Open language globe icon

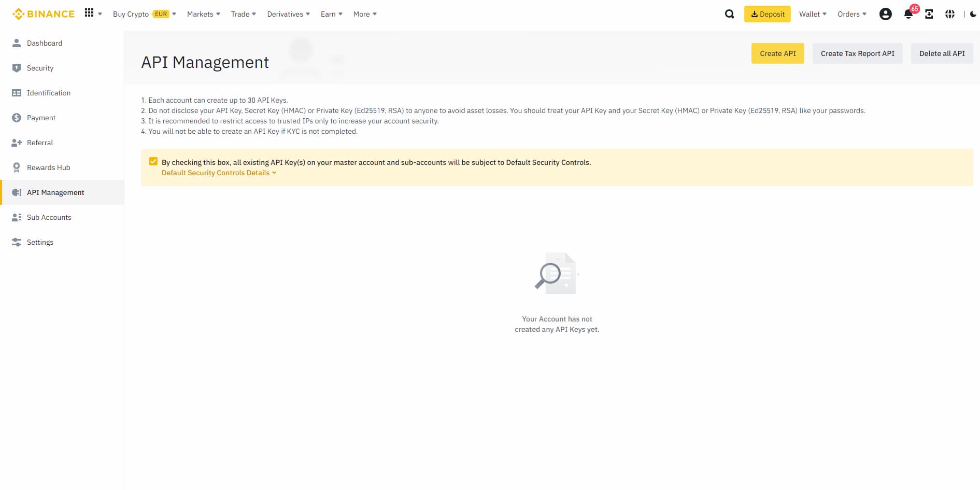click(x=950, y=14)
